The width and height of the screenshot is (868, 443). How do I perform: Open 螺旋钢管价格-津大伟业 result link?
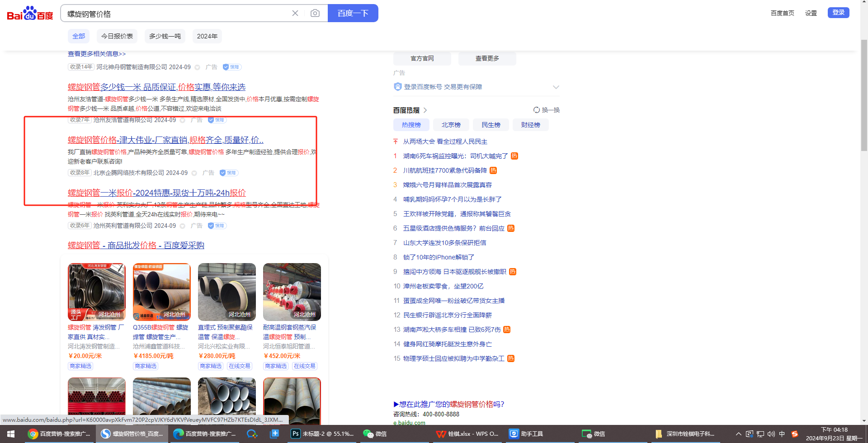pyautogui.click(x=165, y=140)
